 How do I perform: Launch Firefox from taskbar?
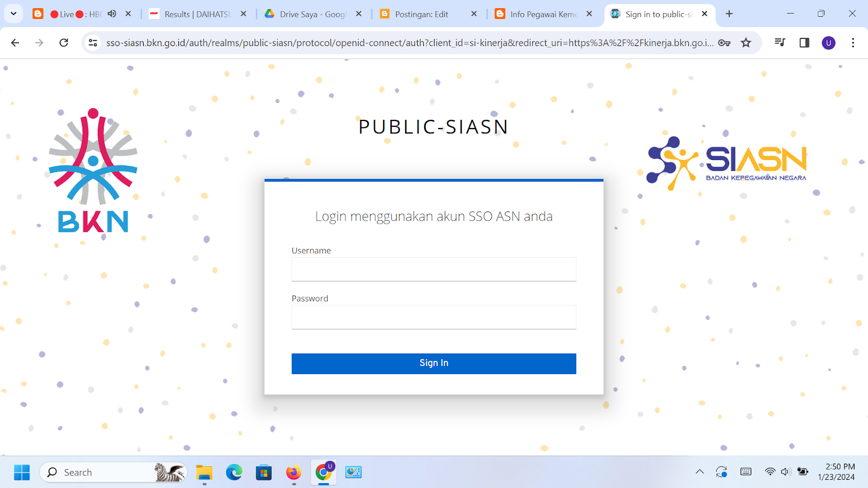click(293, 472)
